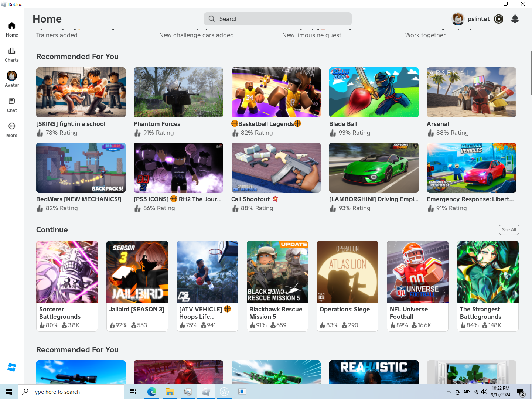Screen dimensions: 532x399
Task: Continue playing Sorcerer Battlegrounds
Action: [67, 286]
